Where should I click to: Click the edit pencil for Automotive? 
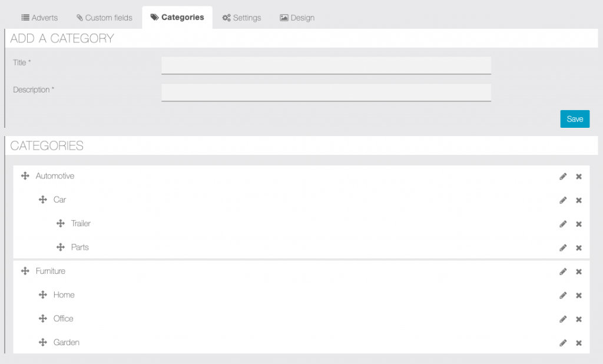click(x=563, y=176)
